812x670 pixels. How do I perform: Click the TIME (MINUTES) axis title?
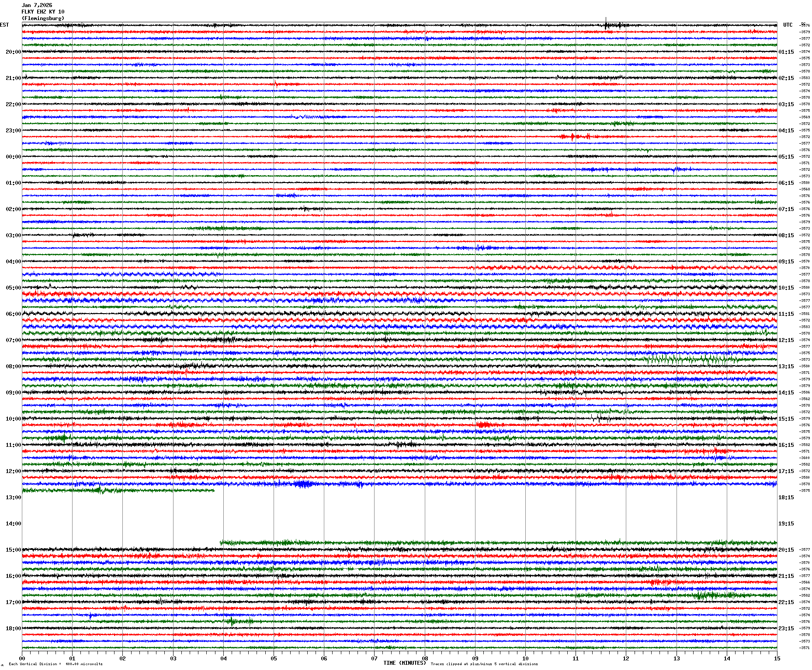(x=404, y=663)
